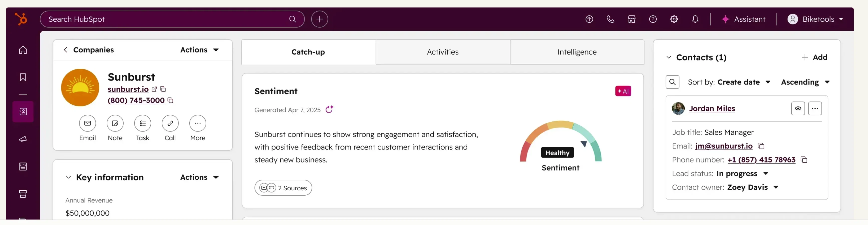The width and height of the screenshot is (868, 225).
Task: Switch to the Activities tab
Action: [442, 52]
